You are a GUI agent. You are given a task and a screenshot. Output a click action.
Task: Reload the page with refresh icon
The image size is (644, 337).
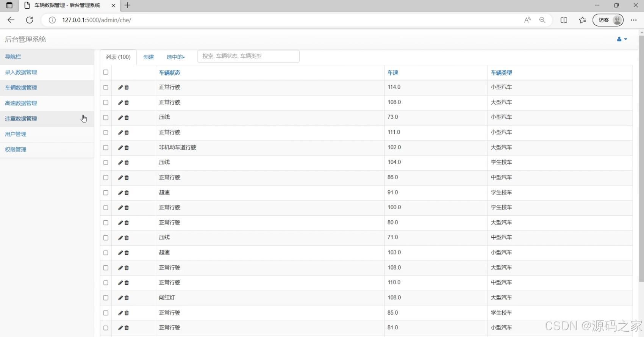pos(30,20)
